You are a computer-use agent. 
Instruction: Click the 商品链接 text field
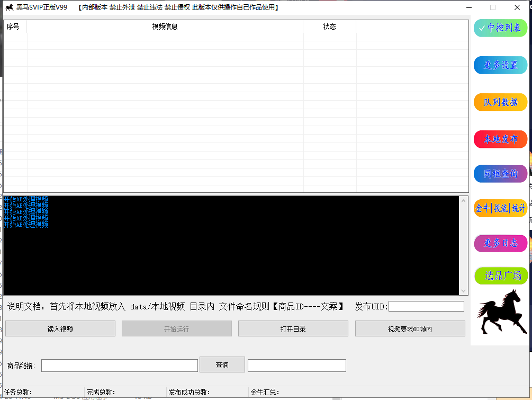click(x=120, y=366)
